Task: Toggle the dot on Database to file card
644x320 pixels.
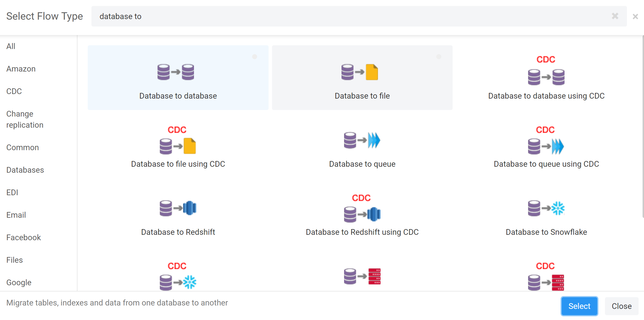Action: click(439, 57)
